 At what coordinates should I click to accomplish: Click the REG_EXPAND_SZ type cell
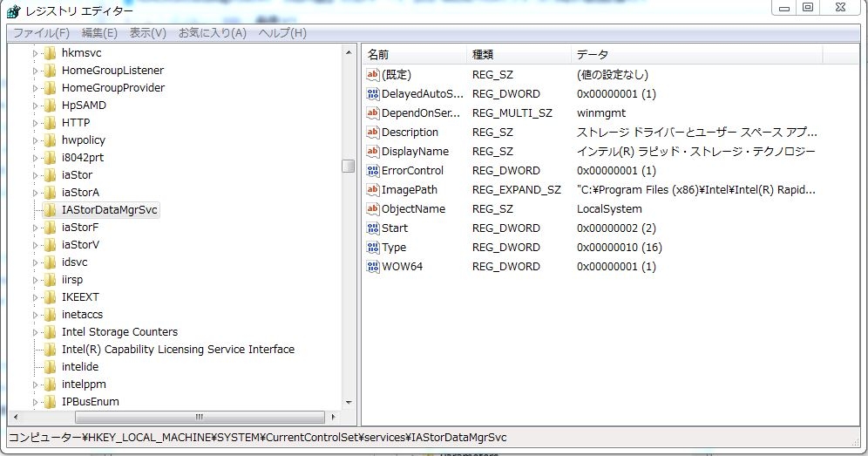pyautogui.click(x=517, y=189)
